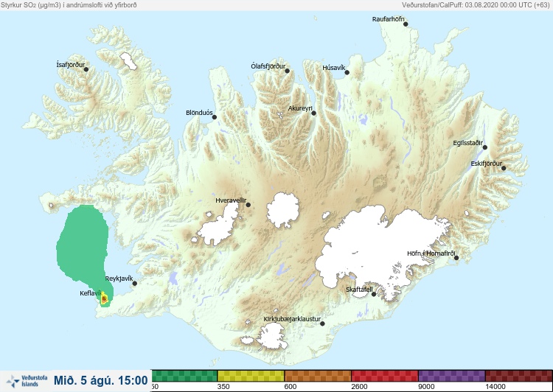Click the dark red 14000 legend swatch
The height and width of the screenshot is (392, 553).
pyautogui.click(x=519, y=376)
